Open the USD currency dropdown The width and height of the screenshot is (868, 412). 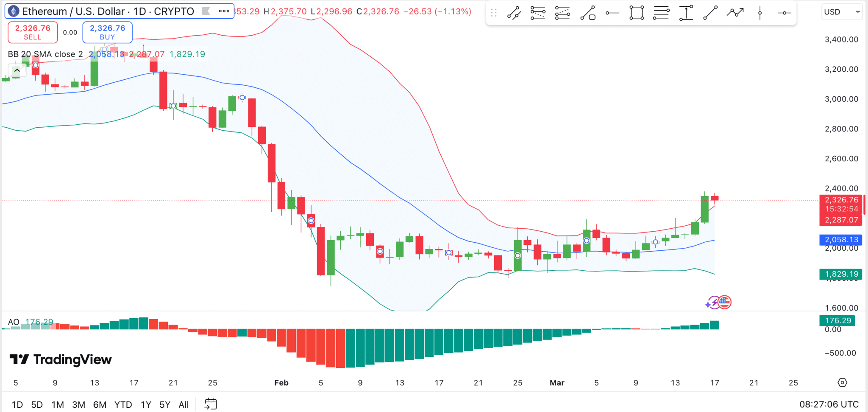click(842, 12)
